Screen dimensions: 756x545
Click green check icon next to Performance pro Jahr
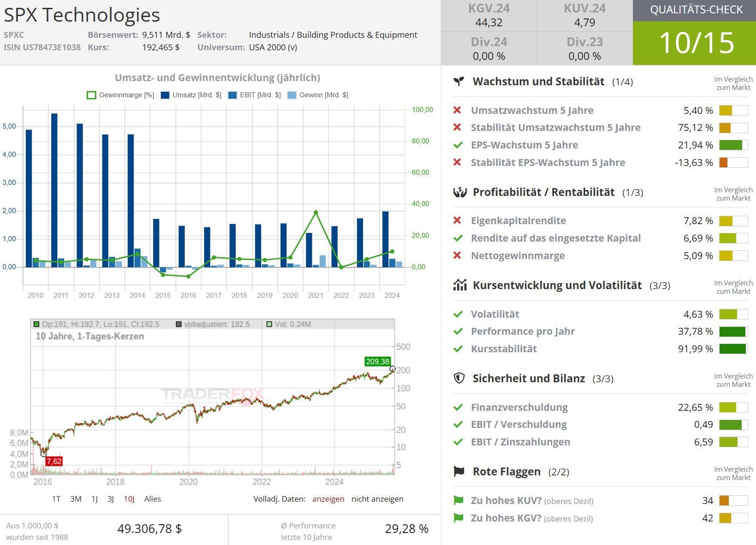tap(458, 331)
